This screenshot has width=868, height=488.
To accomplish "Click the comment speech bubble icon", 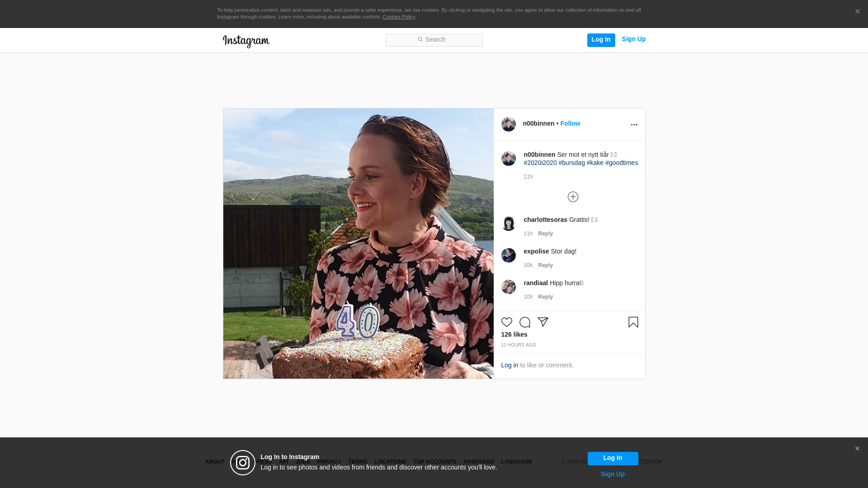I will pos(524,322).
